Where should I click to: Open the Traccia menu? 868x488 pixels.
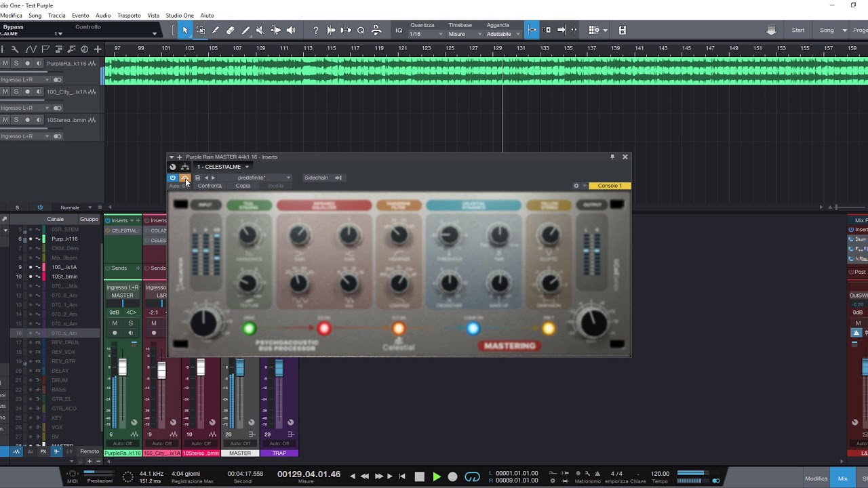point(57,15)
